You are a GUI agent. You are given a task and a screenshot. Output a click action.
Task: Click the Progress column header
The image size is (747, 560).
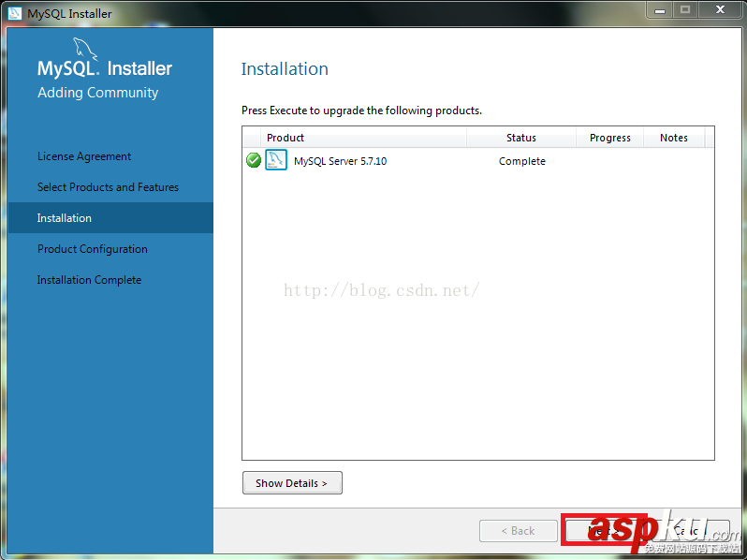pyautogui.click(x=609, y=138)
